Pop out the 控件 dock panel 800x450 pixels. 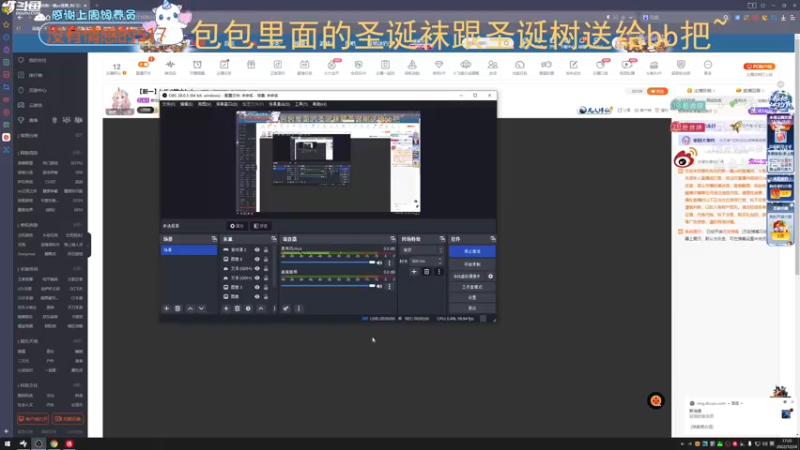pyautogui.click(x=493, y=239)
